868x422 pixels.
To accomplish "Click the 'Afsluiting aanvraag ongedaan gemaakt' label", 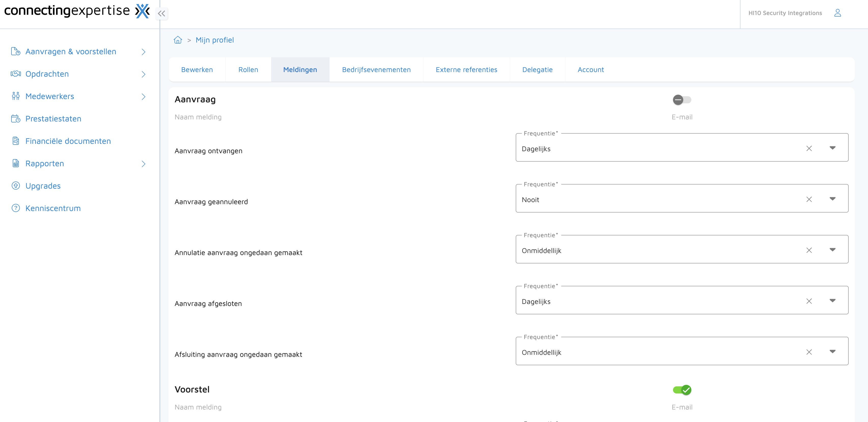I will pos(238,355).
